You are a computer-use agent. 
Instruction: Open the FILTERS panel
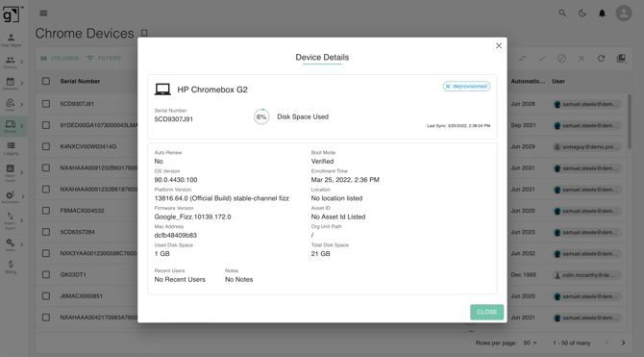click(x=104, y=59)
